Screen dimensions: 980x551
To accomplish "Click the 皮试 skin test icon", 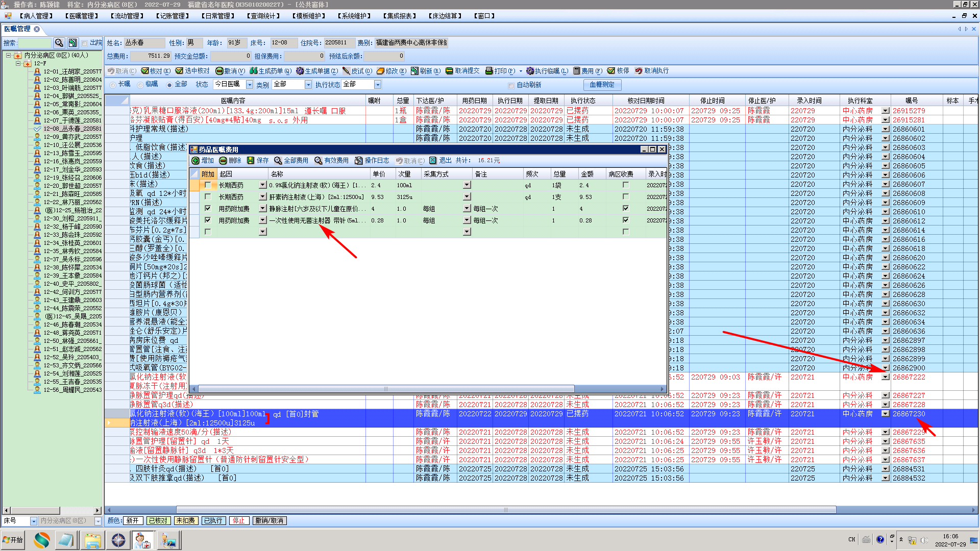I will pyautogui.click(x=347, y=71).
